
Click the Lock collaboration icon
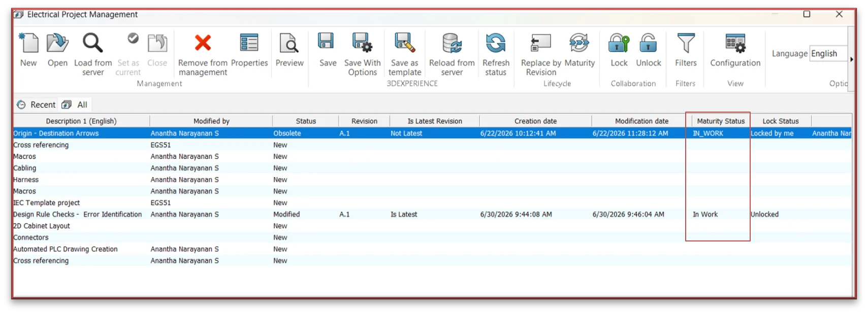pos(619,43)
